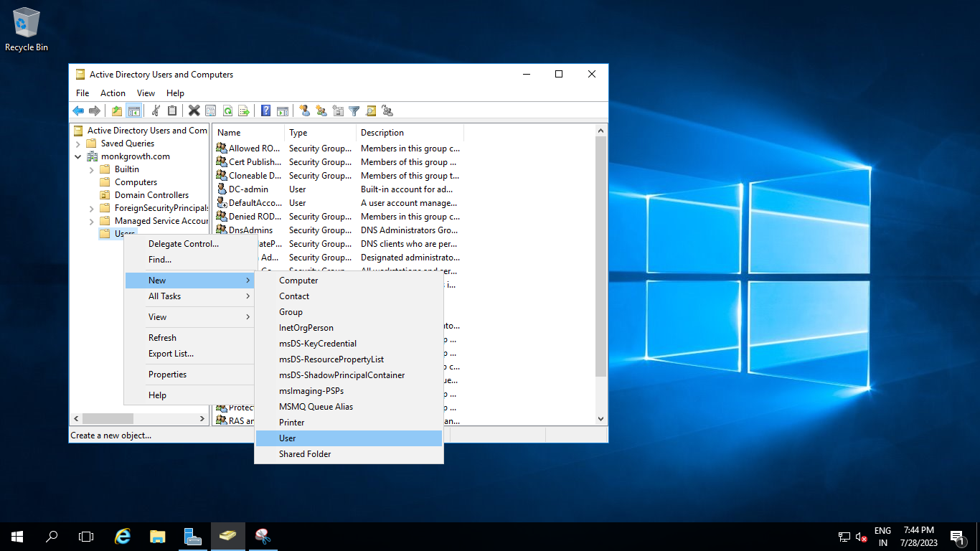
Task: Expand the Builtin container arrow
Action: point(91,169)
